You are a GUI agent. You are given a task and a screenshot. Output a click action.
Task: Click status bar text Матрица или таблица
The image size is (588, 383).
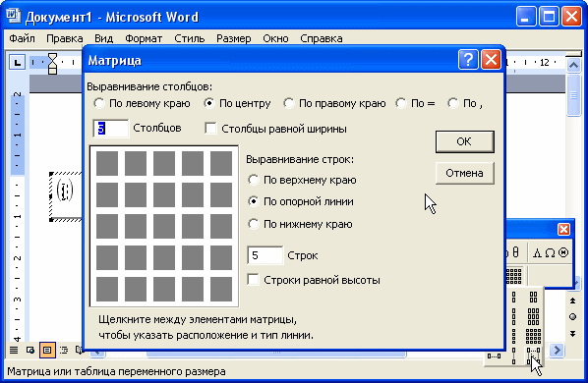(x=116, y=371)
